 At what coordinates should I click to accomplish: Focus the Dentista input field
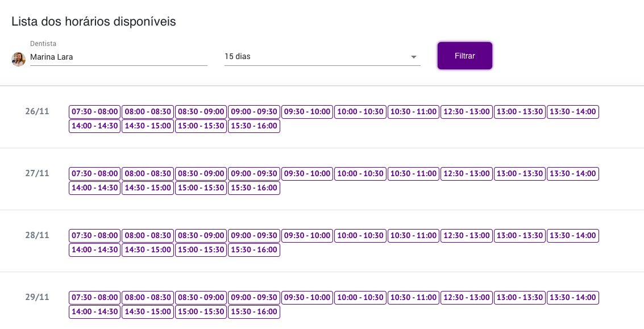118,57
